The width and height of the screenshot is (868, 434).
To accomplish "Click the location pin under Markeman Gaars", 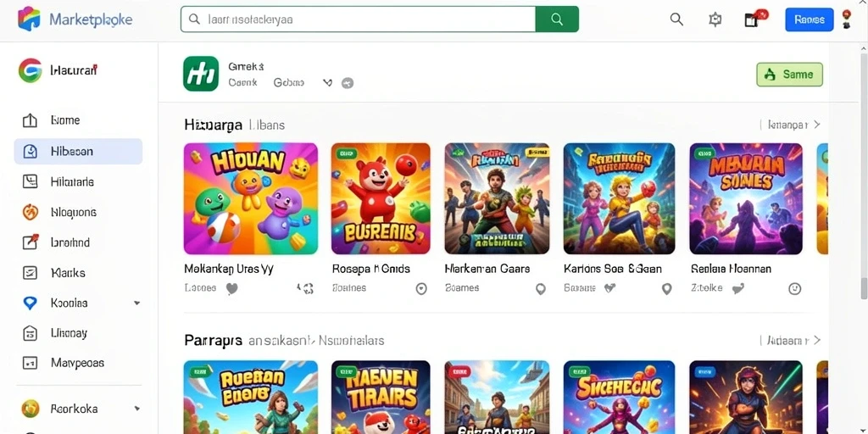I will point(541,288).
